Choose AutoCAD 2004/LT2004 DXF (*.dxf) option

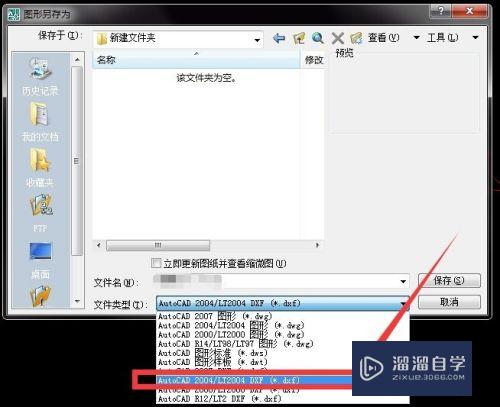[x=255, y=380]
